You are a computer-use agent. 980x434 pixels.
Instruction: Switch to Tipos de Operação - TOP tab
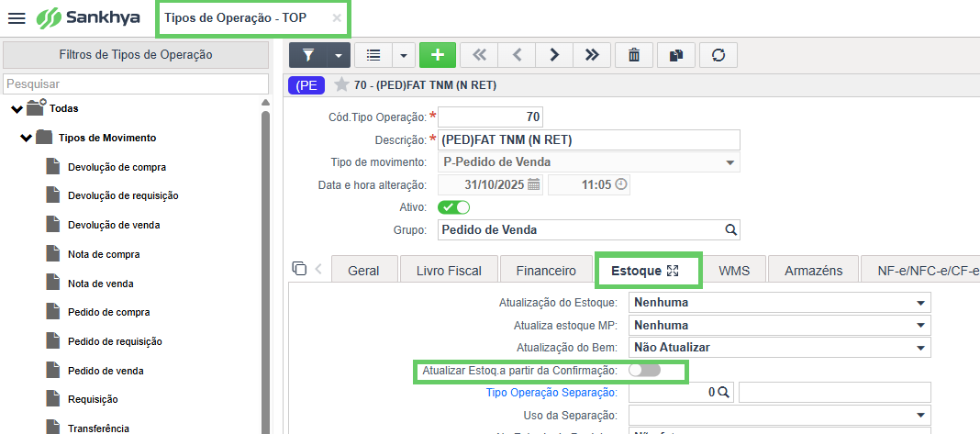pyautogui.click(x=236, y=18)
